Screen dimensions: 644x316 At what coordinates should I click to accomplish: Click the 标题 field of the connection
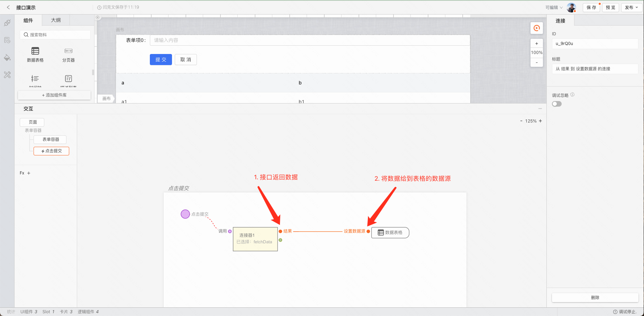tap(595, 69)
